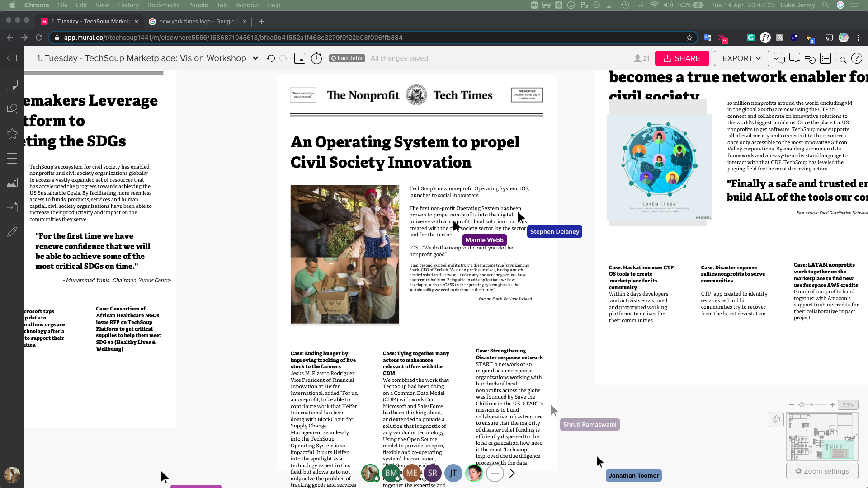This screenshot has height=488, width=868.
Task: Reload the page with refresh icon
Action: pyautogui.click(x=39, y=38)
